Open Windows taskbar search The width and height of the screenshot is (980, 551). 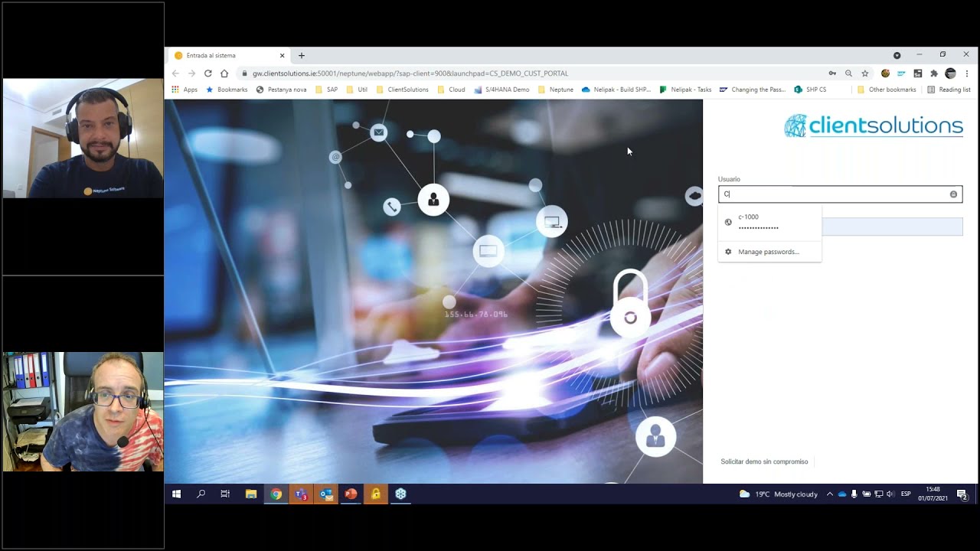point(201,494)
